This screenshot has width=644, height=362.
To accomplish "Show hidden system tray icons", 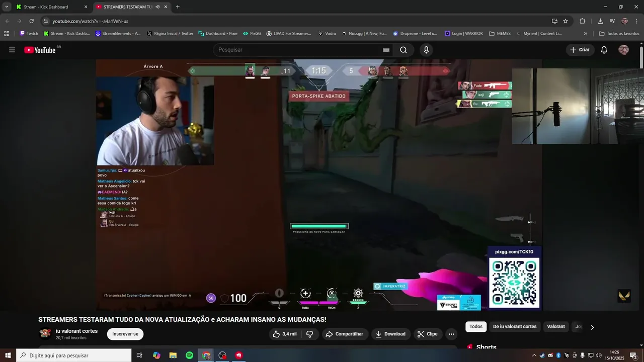I will (534, 355).
